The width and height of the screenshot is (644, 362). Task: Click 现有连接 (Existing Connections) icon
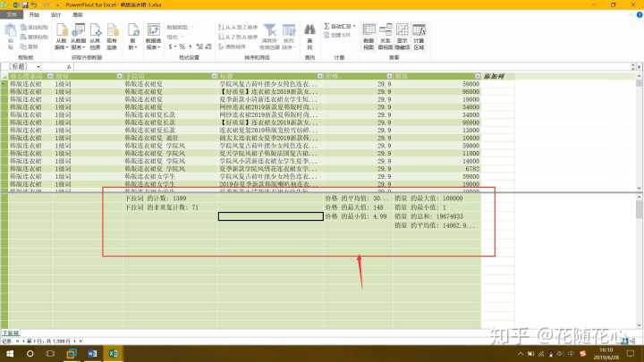click(x=112, y=41)
